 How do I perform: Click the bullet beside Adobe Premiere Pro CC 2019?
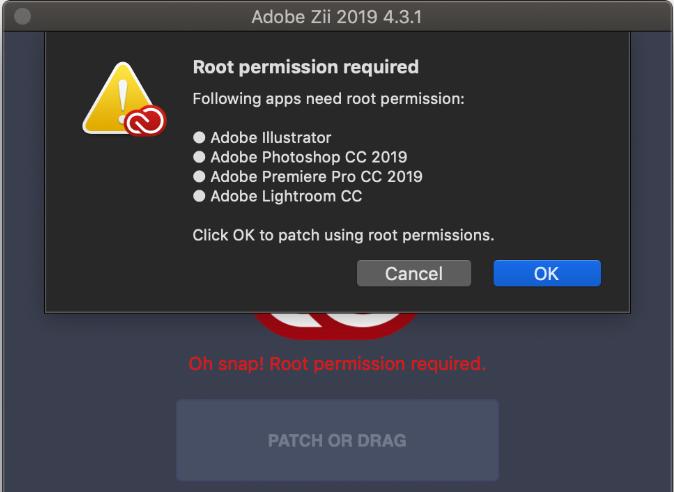[199, 177]
